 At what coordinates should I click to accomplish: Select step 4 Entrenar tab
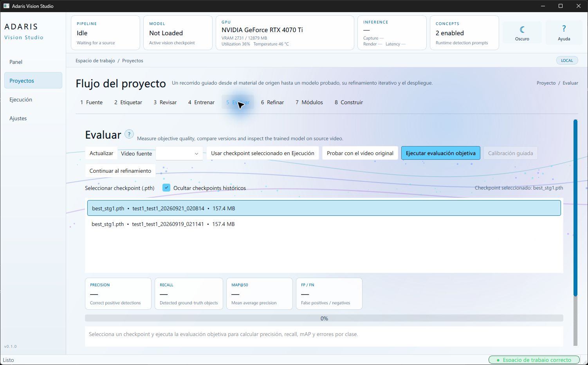coord(201,102)
